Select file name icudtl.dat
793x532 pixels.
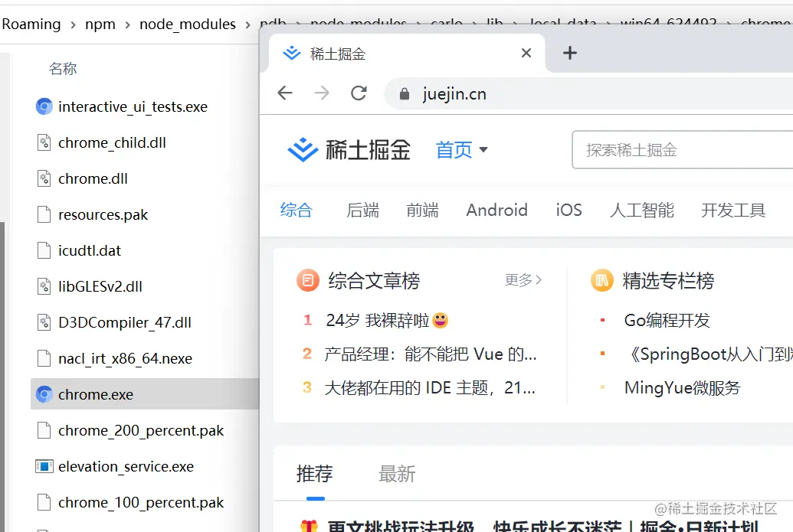point(90,250)
